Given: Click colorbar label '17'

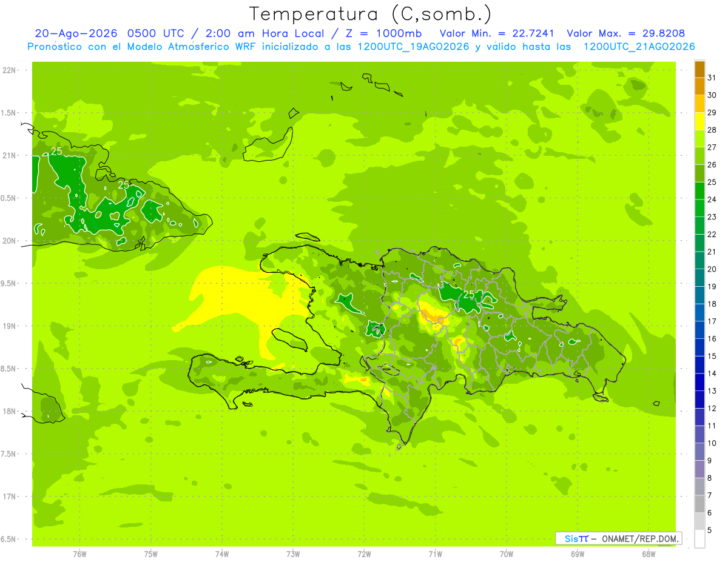Looking at the screenshot, I should pos(712,321).
